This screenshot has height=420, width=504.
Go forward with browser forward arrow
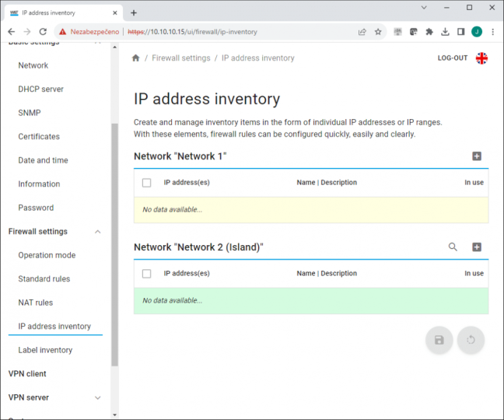[27, 31]
